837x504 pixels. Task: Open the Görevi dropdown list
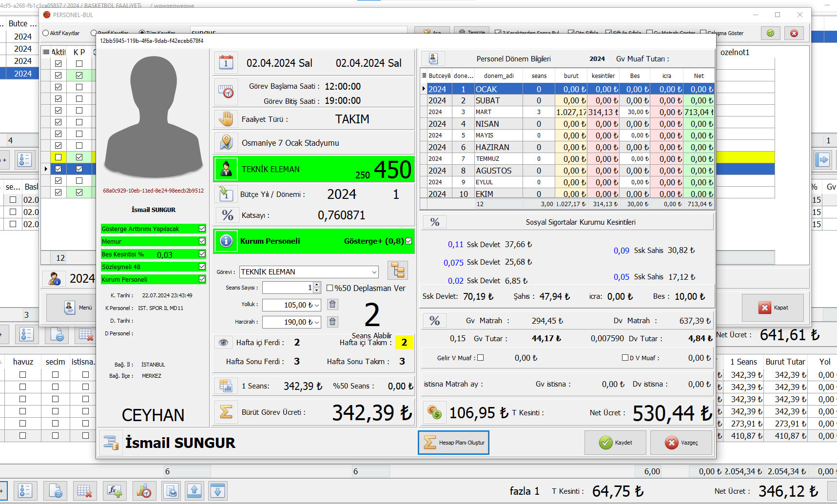pyautogui.click(x=374, y=272)
